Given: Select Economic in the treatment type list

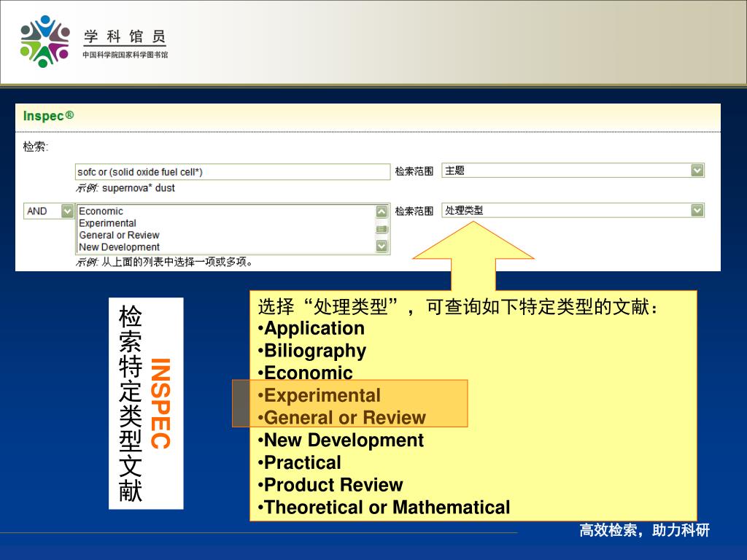Looking at the screenshot, I should tap(101, 211).
